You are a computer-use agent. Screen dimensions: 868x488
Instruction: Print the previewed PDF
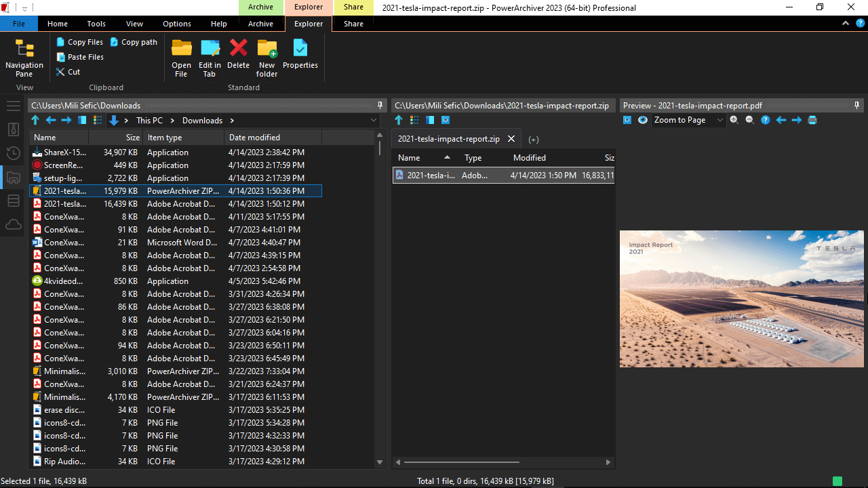pyautogui.click(x=812, y=120)
